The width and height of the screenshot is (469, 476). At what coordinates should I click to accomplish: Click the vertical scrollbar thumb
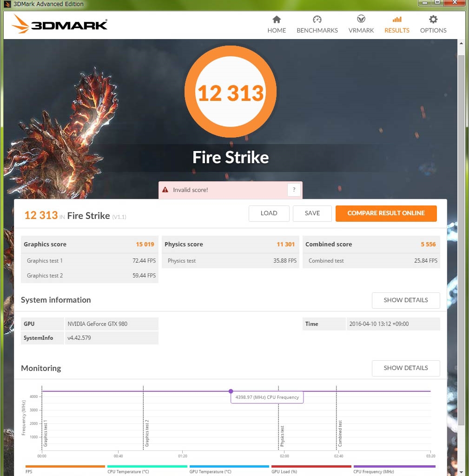461,240
